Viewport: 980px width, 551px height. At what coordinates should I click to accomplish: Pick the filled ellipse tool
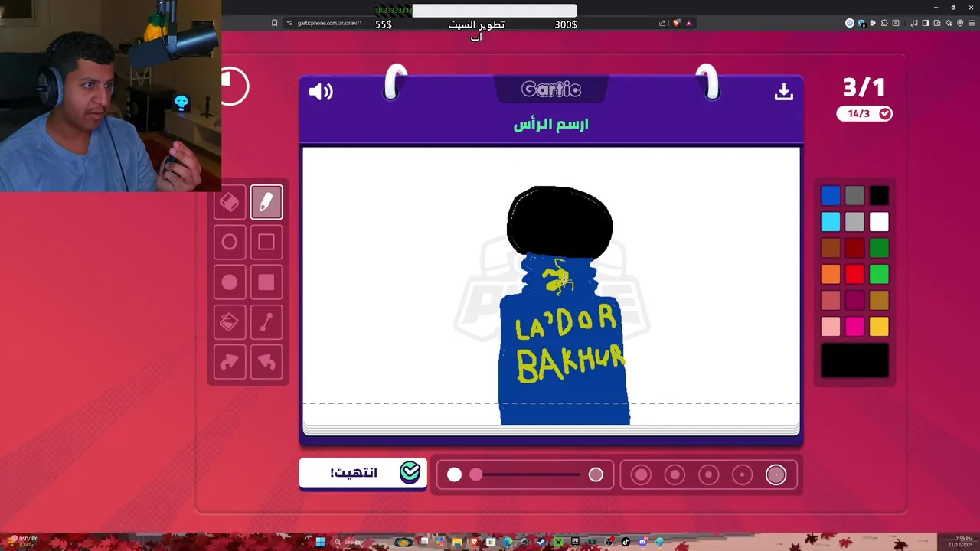230,282
